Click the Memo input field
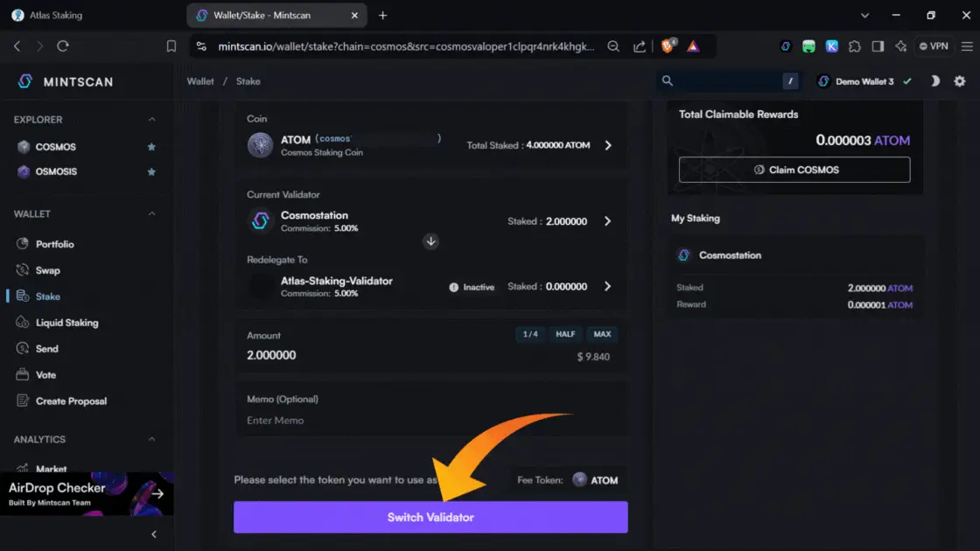 [x=430, y=421]
